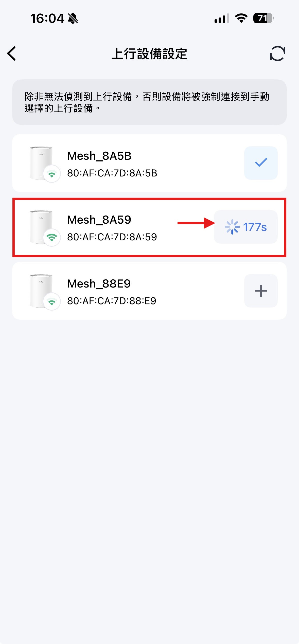Image resolution: width=299 pixels, height=644 pixels.
Task: Tap the Wi-Fi signal badge on Mesh_88E9
Action: coord(52,301)
